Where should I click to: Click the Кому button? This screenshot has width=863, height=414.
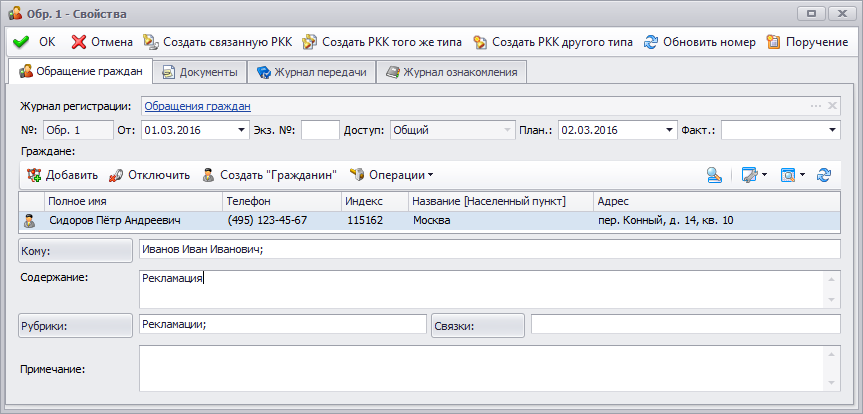point(75,250)
